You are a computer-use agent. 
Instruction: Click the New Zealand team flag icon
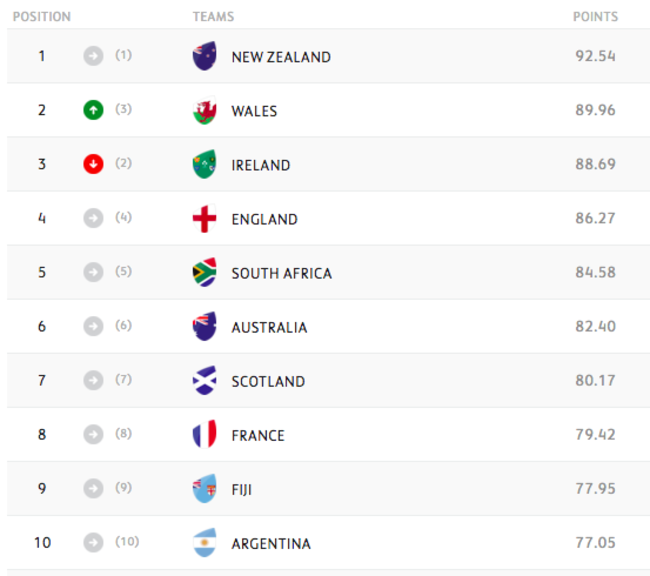205,56
